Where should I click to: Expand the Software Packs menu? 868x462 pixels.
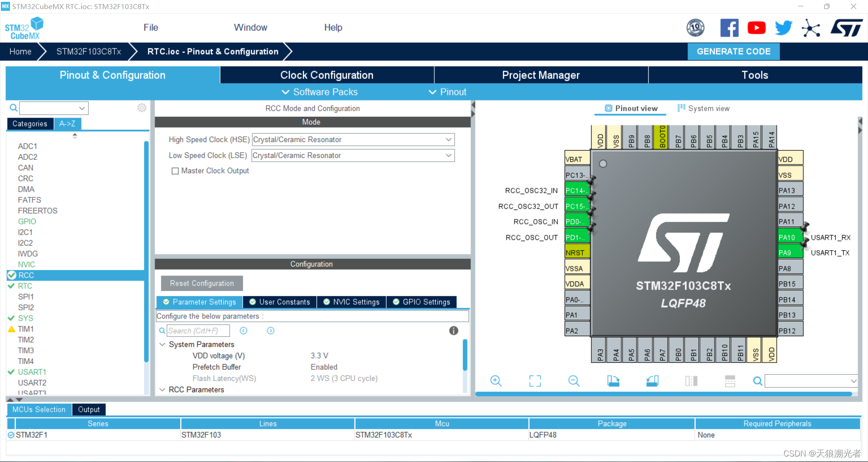click(x=320, y=92)
